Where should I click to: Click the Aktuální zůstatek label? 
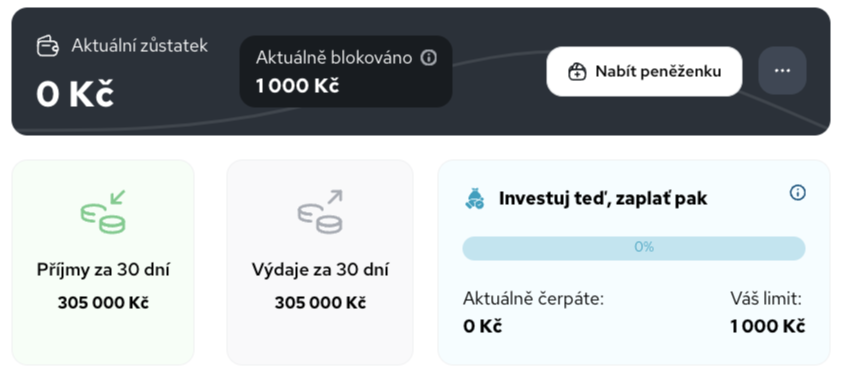140,46
